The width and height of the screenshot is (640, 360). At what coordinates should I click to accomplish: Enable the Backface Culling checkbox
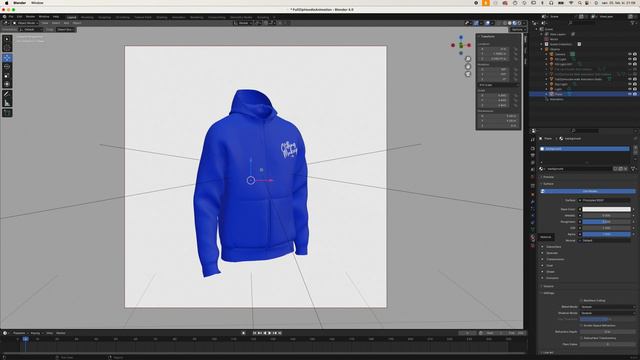coord(581,300)
